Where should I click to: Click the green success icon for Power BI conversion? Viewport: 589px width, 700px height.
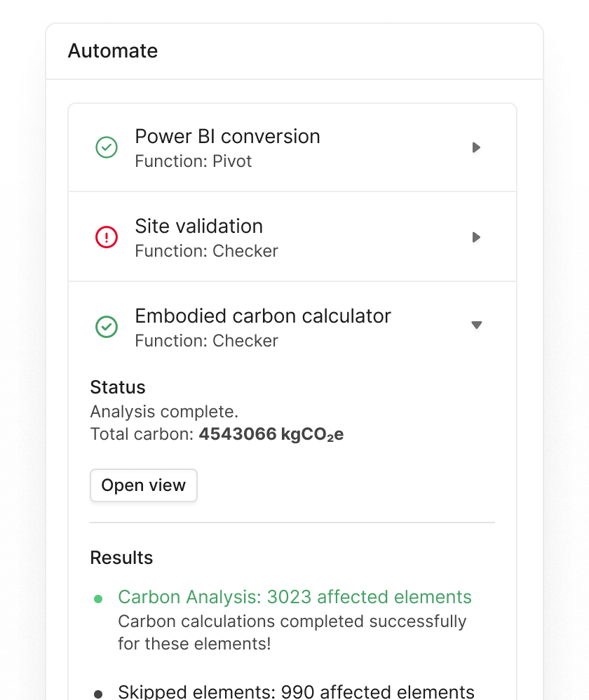coord(107,147)
